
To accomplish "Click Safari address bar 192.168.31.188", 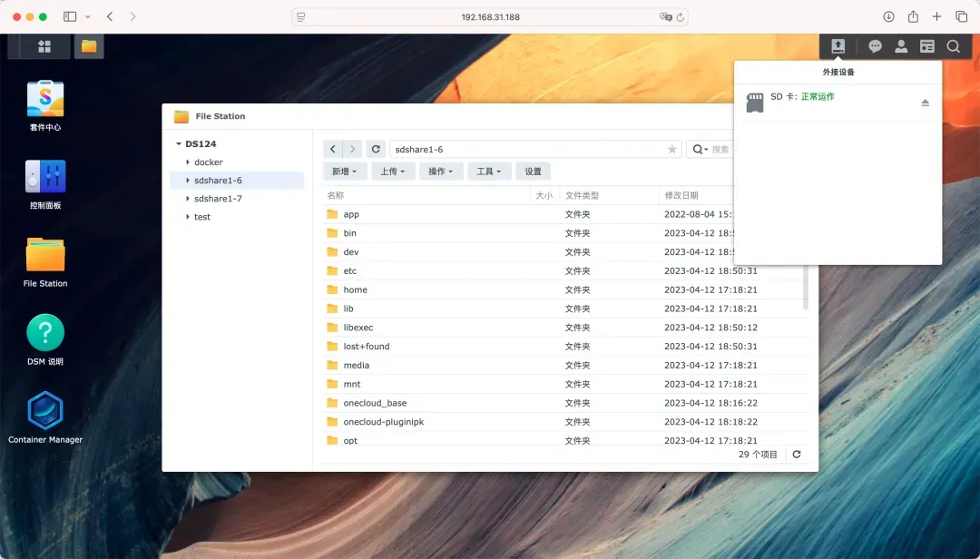I will tap(490, 17).
